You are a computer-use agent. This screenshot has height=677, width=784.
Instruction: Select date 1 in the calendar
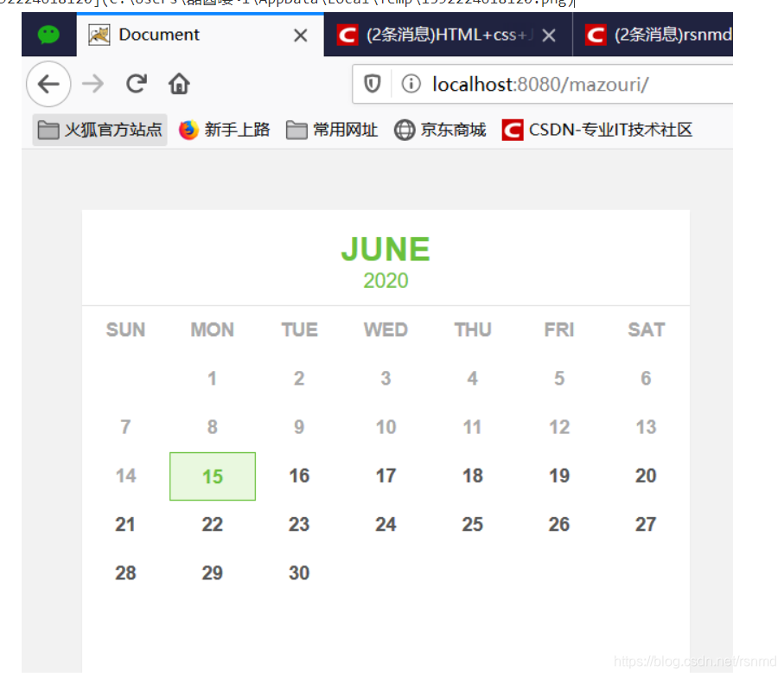pos(213,379)
